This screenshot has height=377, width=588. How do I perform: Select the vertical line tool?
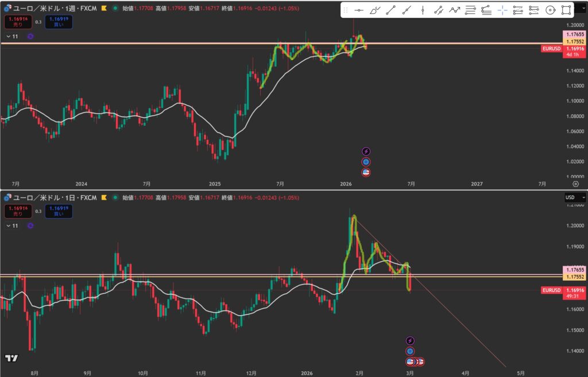point(423,10)
